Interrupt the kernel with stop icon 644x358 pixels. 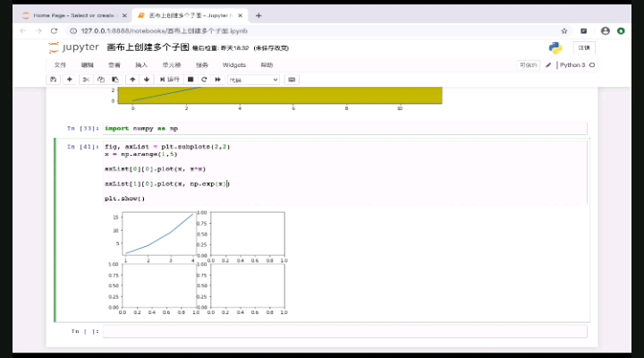(x=191, y=80)
